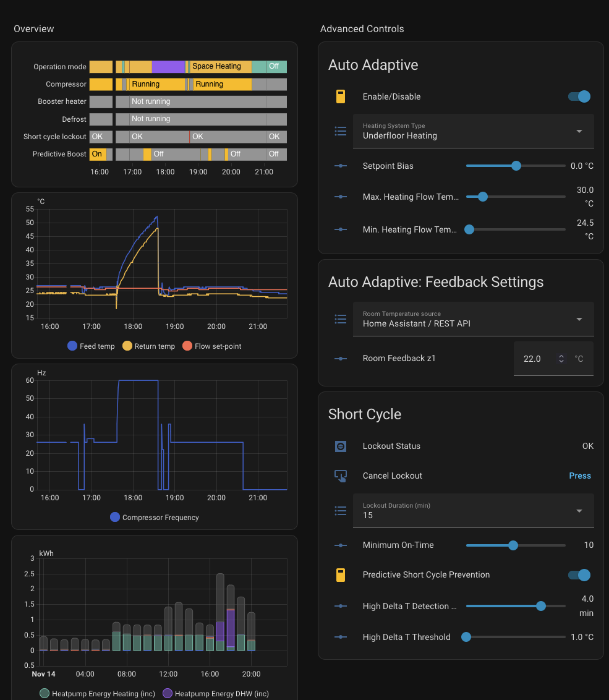Click the Cancel Lockout gesture icon
Image resolution: width=609 pixels, height=700 pixels.
coord(340,476)
